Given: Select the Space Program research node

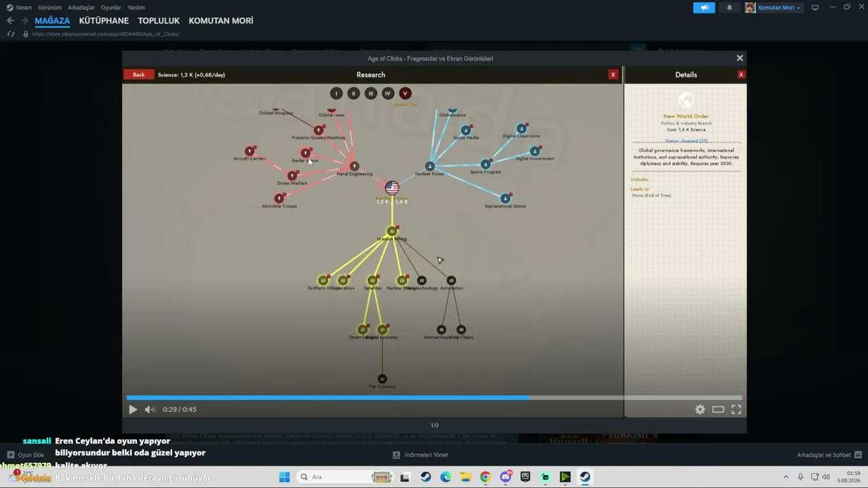Looking at the screenshot, I should [x=485, y=164].
